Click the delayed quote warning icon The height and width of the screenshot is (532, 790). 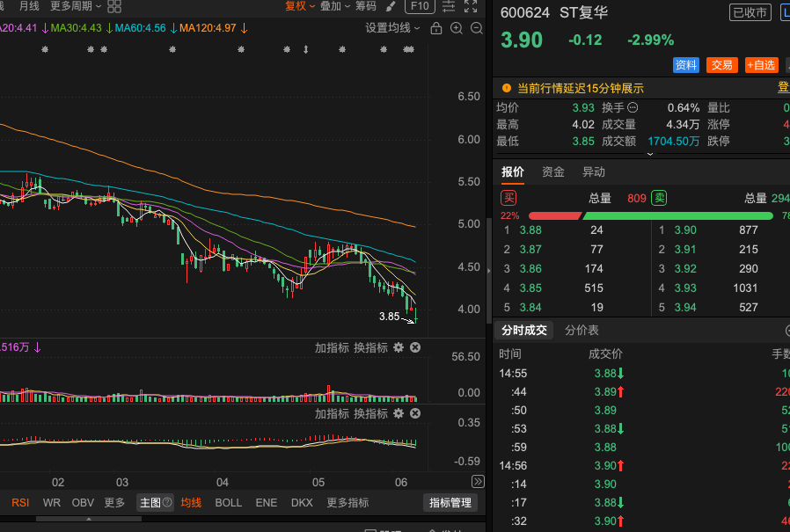click(507, 88)
